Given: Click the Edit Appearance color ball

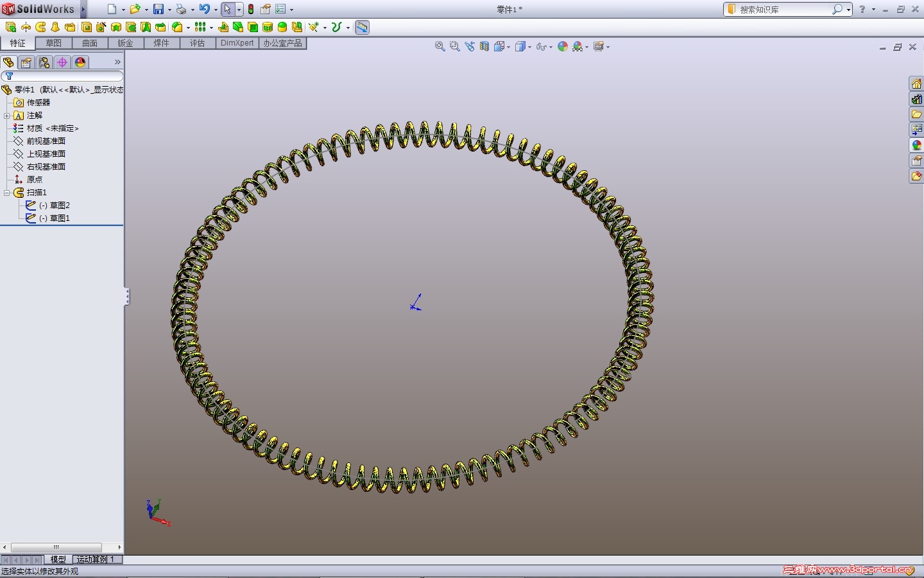Looking at the screenshot, I should coord(563,46).
